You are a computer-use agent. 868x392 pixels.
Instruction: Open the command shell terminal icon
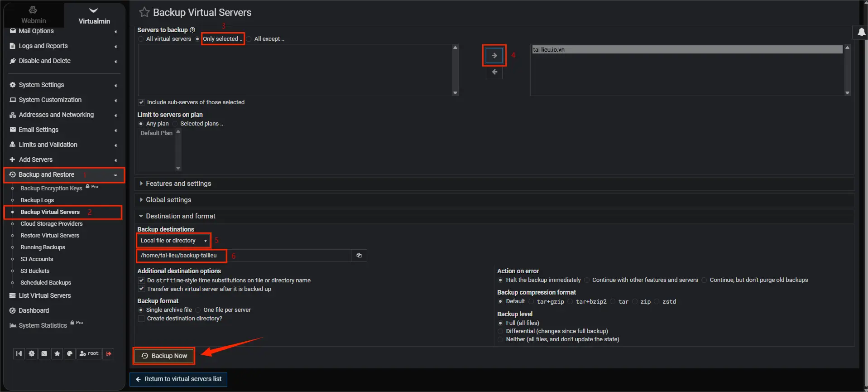click(x=44, y=353)
